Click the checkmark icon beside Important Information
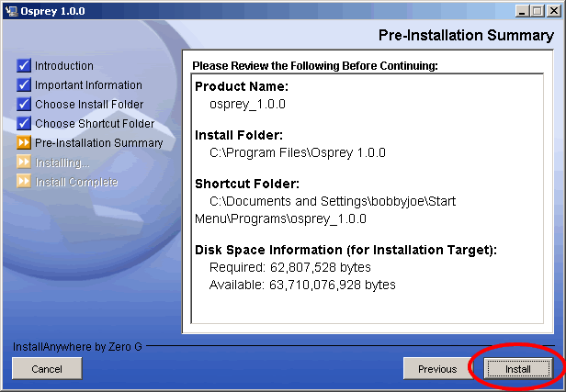This screenshot has height=392, width=566. 24,85
